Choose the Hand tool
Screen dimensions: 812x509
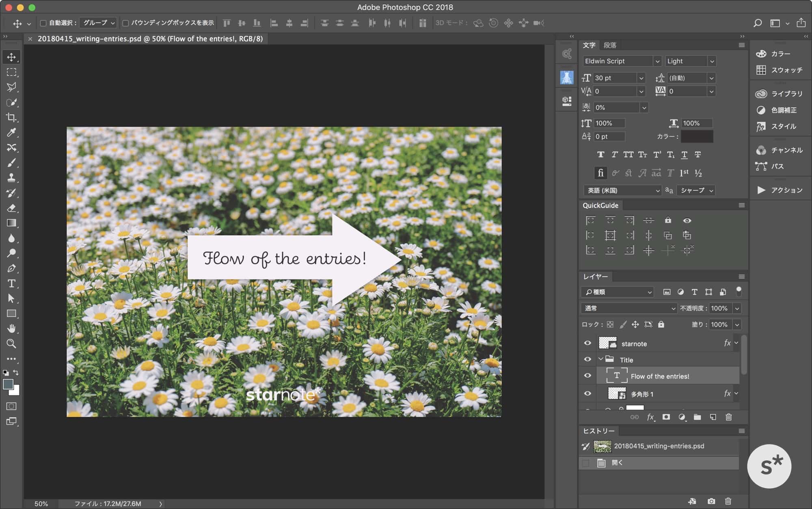tap(11, 328)
